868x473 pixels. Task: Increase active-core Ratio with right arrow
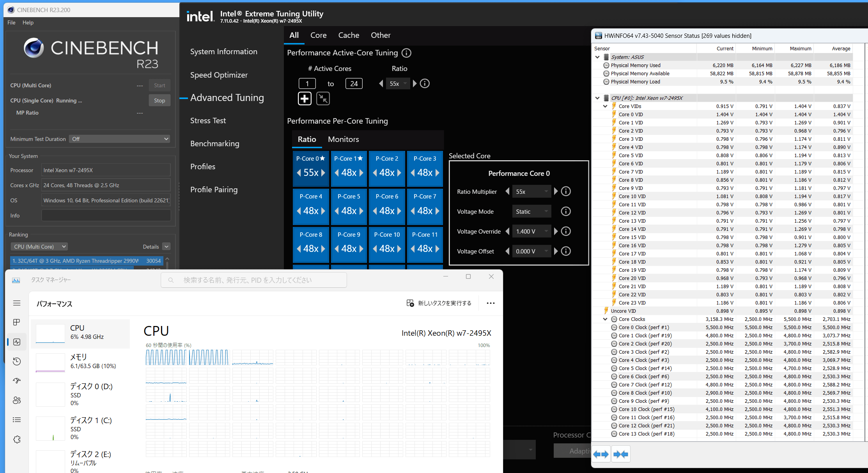415,83
